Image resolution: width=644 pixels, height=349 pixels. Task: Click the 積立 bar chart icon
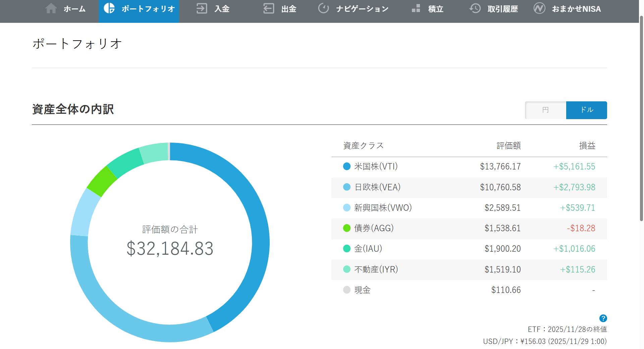(416, 9)
